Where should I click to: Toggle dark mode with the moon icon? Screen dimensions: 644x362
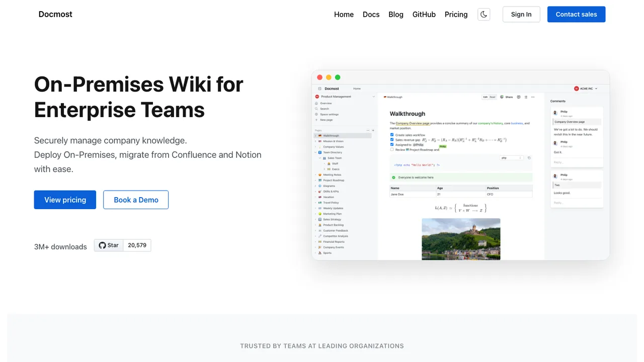pyautogui.click(x=484, y=14)
